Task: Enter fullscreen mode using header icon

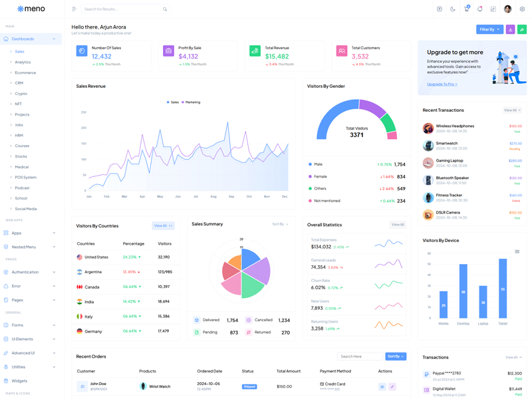Action: [x=493, y=9]
